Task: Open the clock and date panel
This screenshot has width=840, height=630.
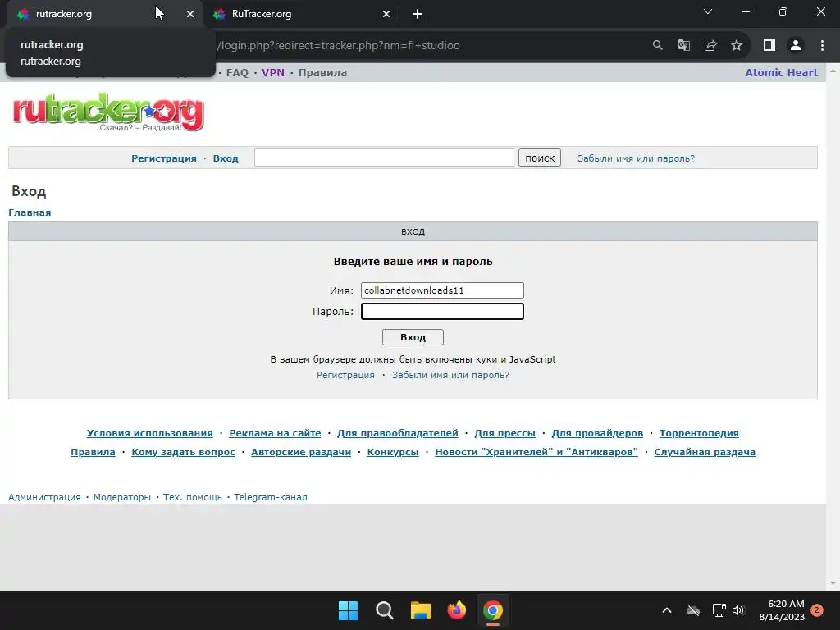Action: [782, 610]
